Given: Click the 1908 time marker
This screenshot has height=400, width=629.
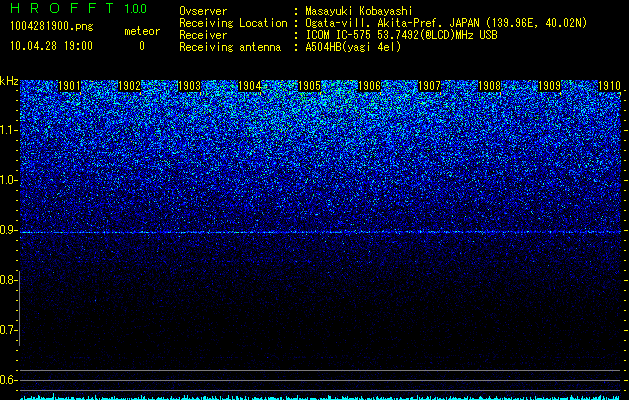Looking at the screenshot, I should tap(490, 86).
